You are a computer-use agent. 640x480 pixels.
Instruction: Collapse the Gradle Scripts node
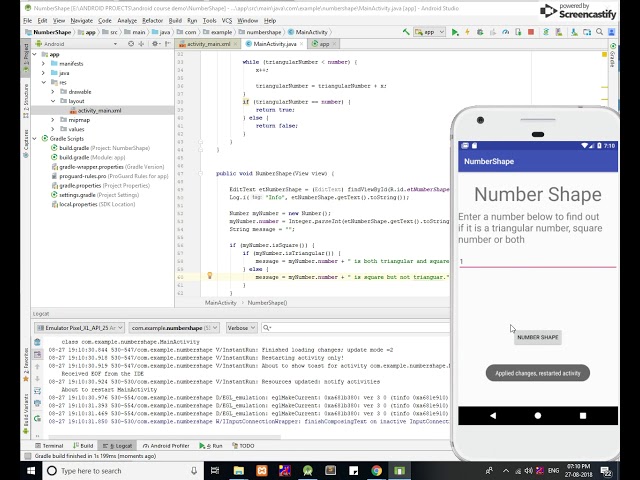tap(34, 139)
